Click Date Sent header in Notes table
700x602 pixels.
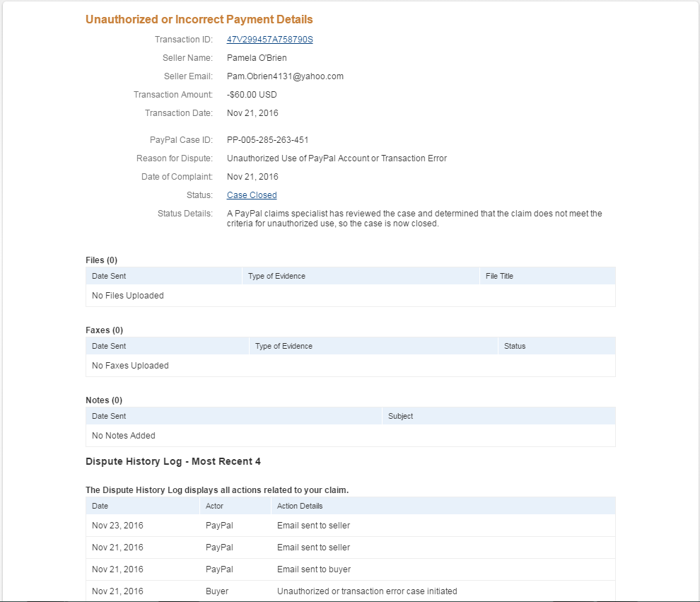tap(109, 416)
